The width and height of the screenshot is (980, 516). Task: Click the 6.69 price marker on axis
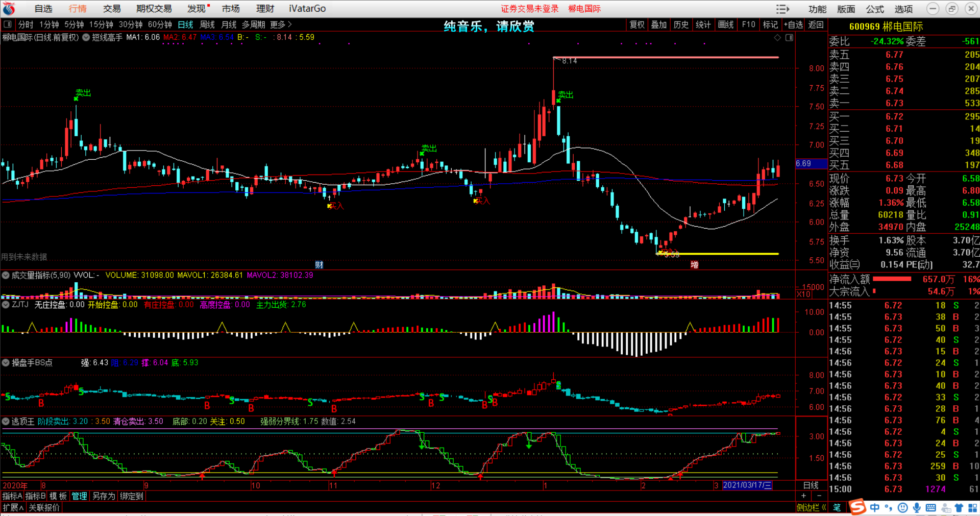coord(811,163)
